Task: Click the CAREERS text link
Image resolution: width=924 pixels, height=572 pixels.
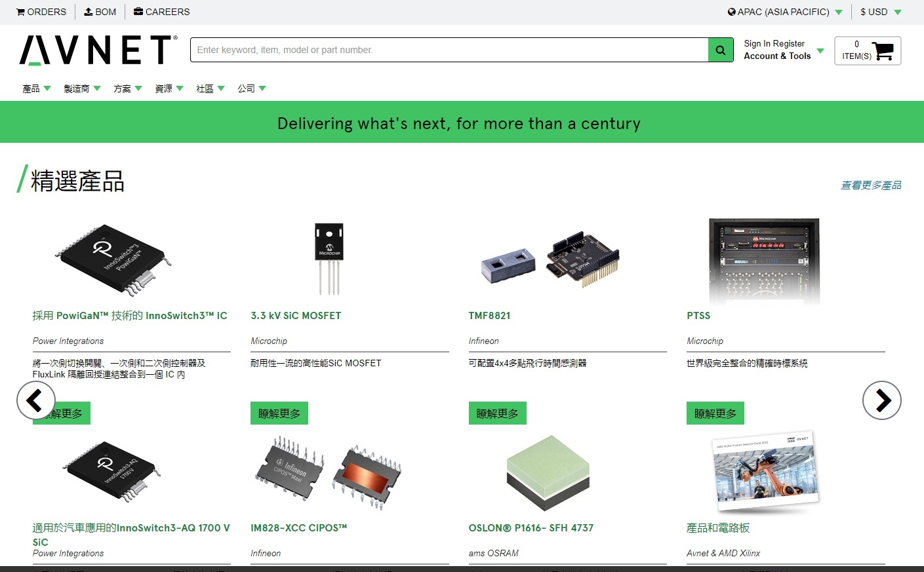Action: (168, 12)
